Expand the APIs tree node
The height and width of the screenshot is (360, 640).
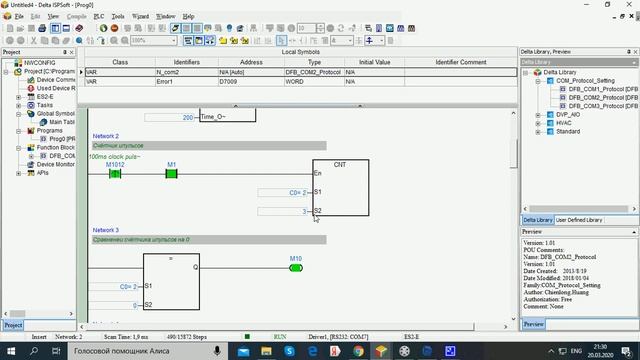18,173
